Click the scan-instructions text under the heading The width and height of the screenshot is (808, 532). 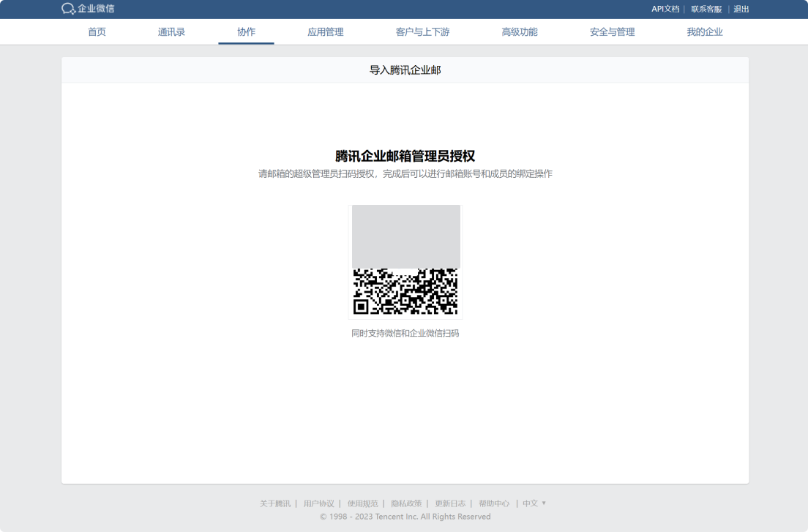(405, 173)
